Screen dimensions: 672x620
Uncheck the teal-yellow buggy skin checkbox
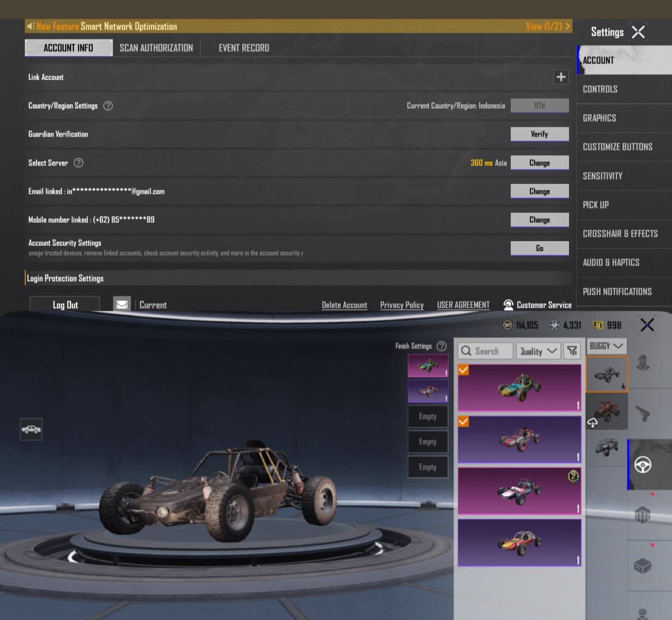[x=463, y=370]
